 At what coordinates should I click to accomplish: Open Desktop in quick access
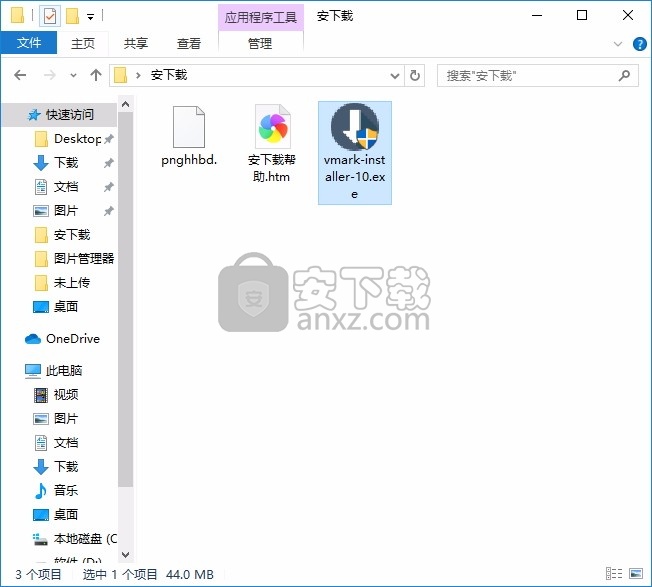[68, 139]
